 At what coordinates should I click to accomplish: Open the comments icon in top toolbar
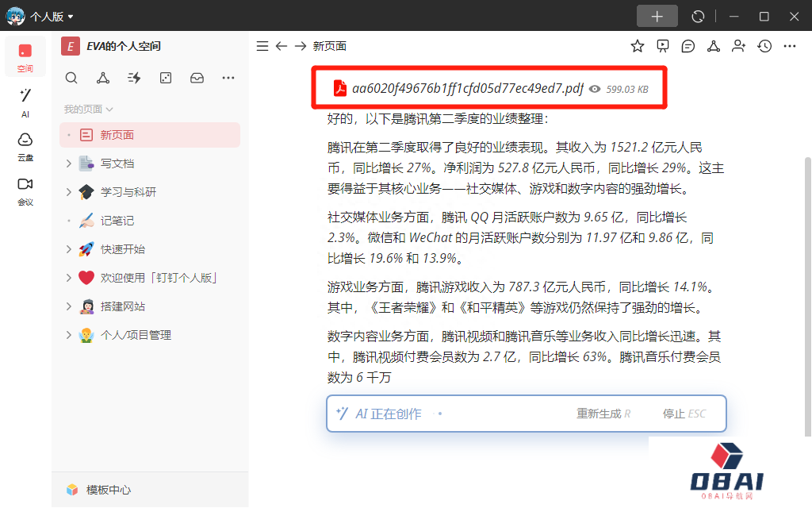pos(688,46)
